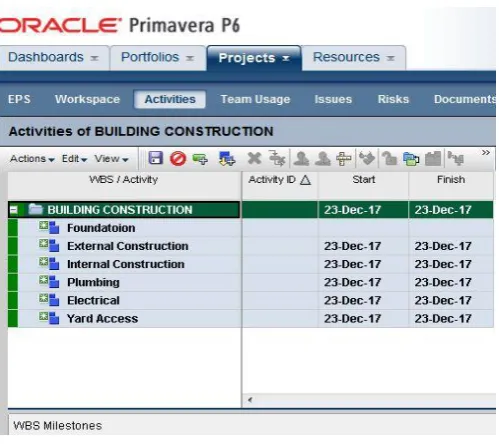Open the Projects tab dropdown arrow
The width and height of the screenshot is (499, 444).
tap(286, 58)
